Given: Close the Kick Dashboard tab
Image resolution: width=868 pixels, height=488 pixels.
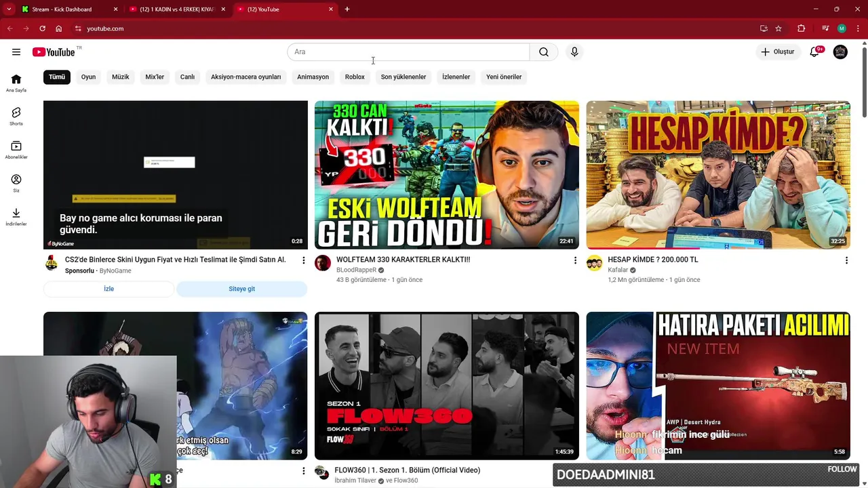Looking at the screenshot, I should [x=115, y=9].
